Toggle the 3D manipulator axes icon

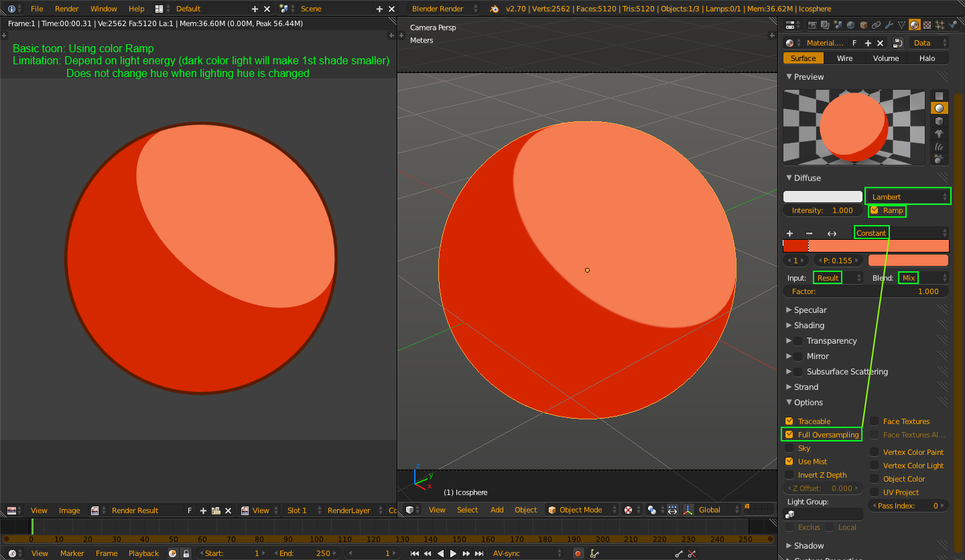click(x=688, y=510)
